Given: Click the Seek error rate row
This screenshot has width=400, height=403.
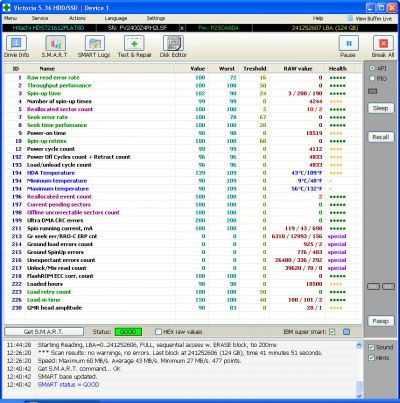Looking at the screenshot, I should (x=183, y=117).
